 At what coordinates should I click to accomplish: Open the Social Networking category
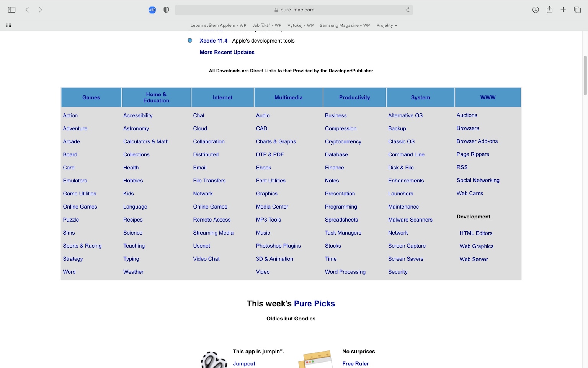tap(478, 180)
